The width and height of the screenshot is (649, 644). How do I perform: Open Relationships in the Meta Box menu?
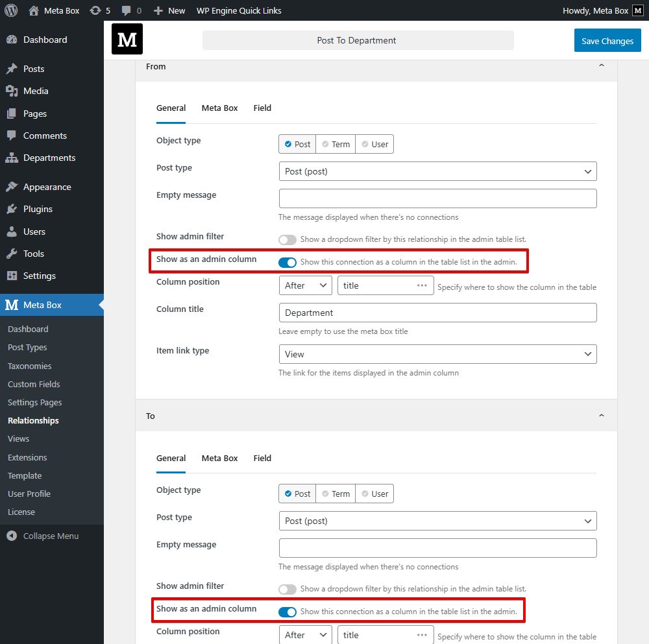34,420
